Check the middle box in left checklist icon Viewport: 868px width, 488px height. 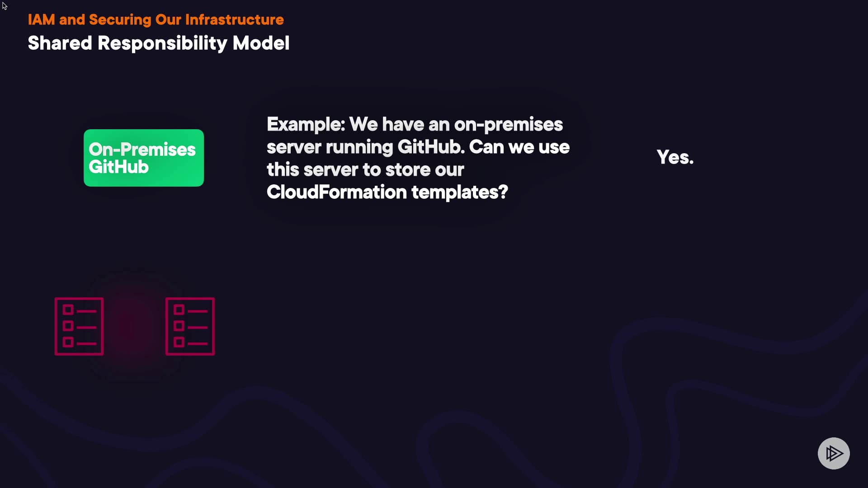coord(68,326)
